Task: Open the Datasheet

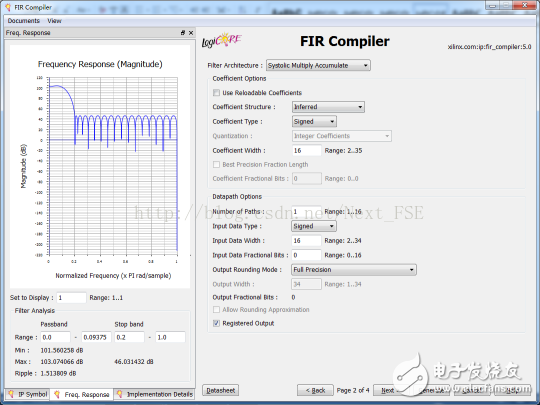Action: [x=220, y=391]
